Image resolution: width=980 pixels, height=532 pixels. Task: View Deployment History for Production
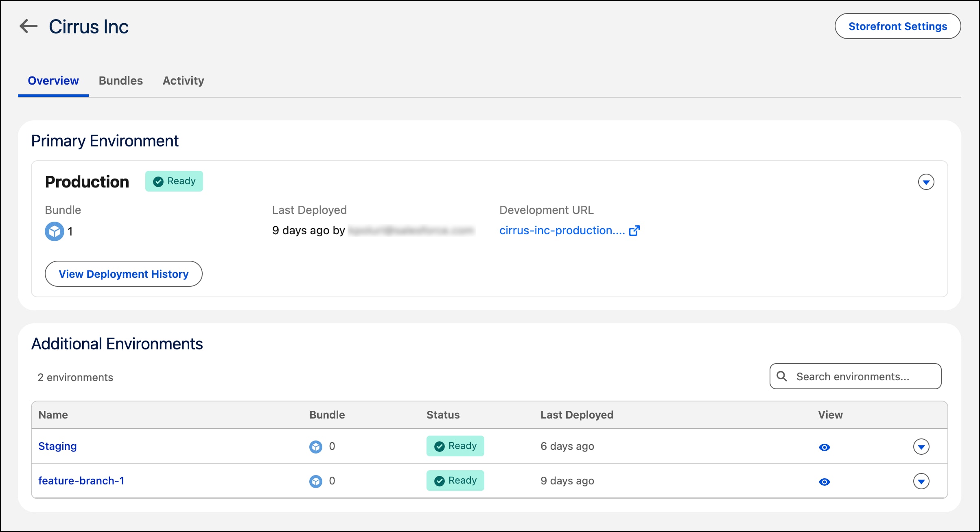[x=124, y=274]
